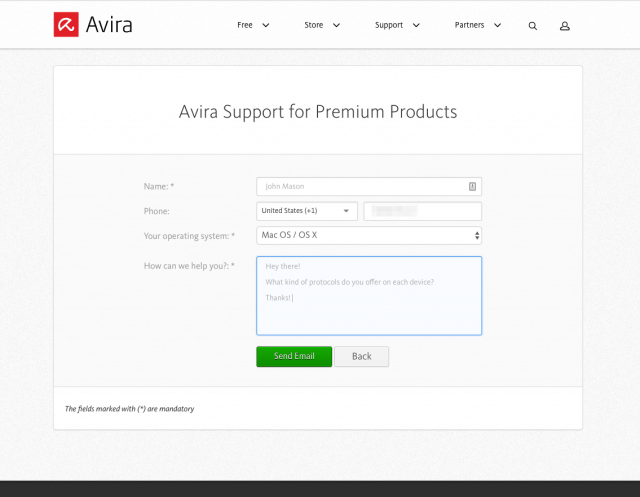
Task: Focus the Name input field
Action: click(369, 186)
